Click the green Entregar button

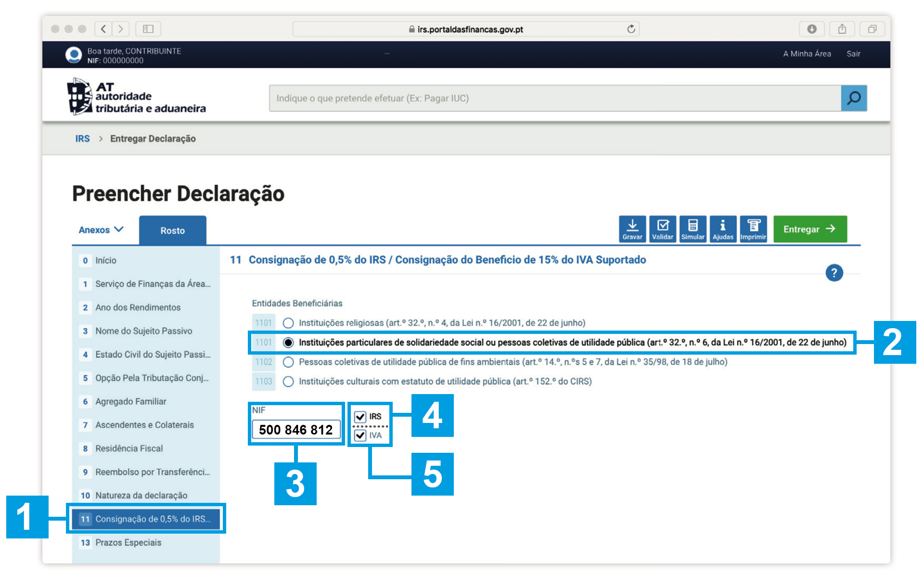[809, 229]
